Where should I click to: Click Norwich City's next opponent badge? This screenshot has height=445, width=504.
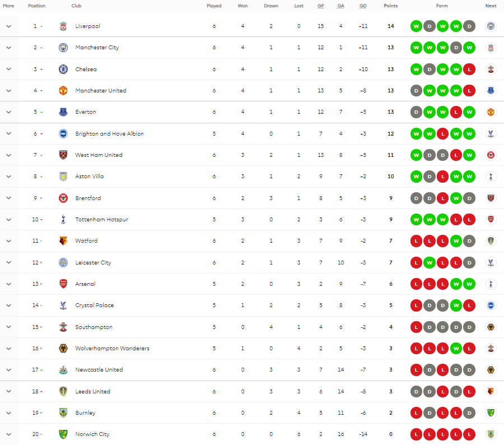point(491,434)
